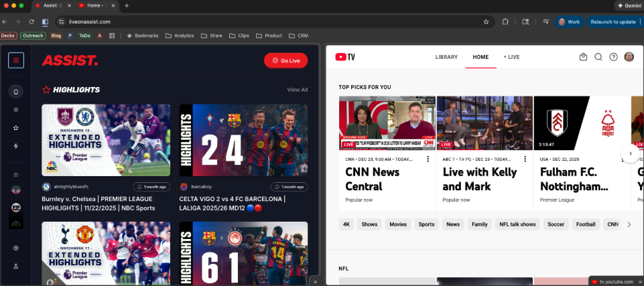
Task: Open the barcaboy channel
Action: (196, 187)
